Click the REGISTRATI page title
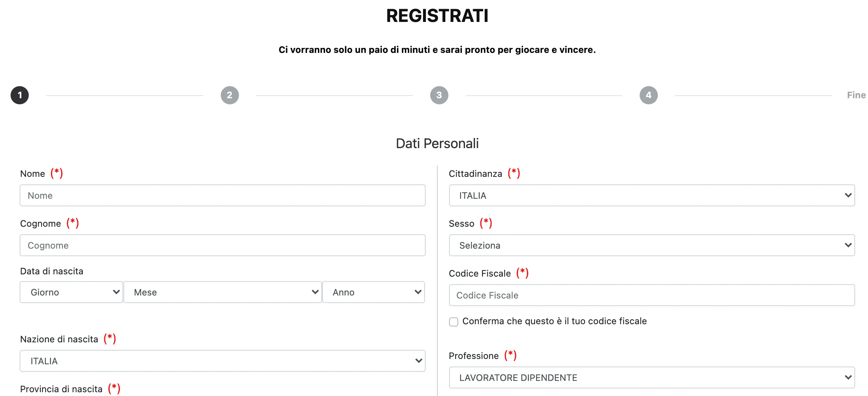868x396 pixels. (x=437, y=16)
